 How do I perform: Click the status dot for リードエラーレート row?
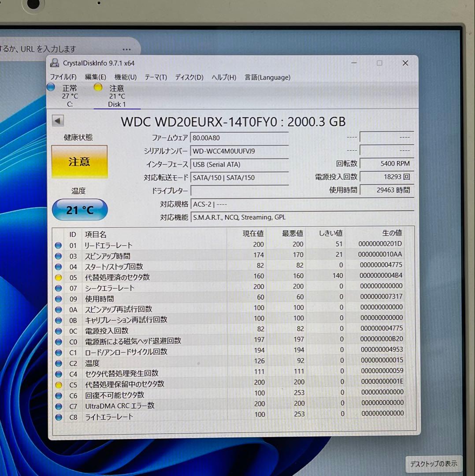(x=58, y=245)
